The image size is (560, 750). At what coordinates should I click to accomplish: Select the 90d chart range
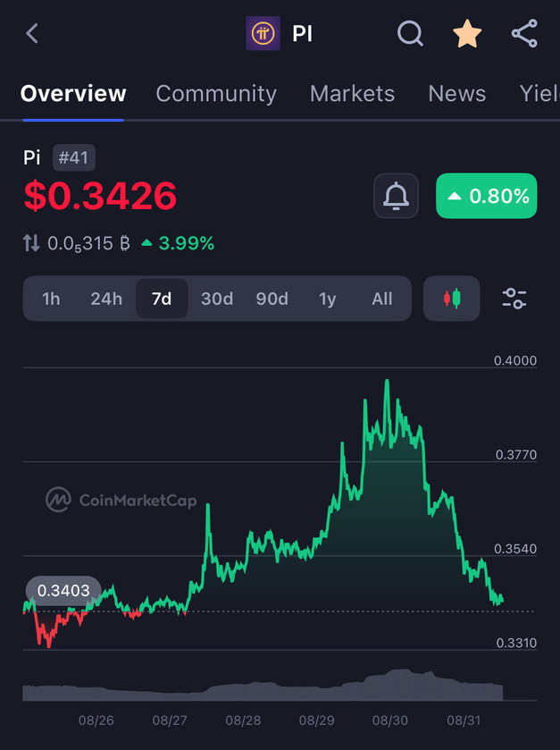(x=272, y=299)
